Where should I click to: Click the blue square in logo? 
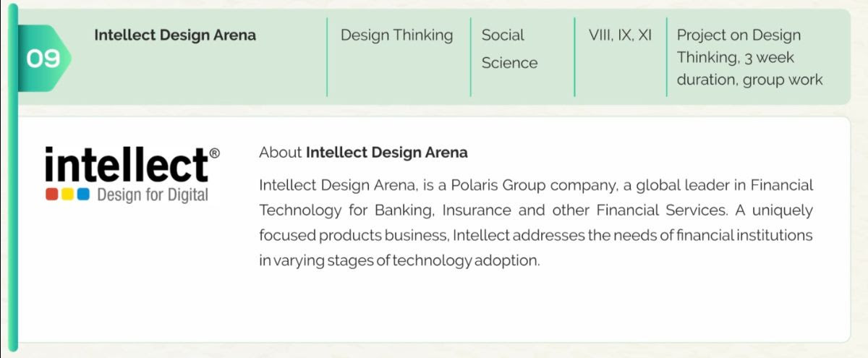82,194
